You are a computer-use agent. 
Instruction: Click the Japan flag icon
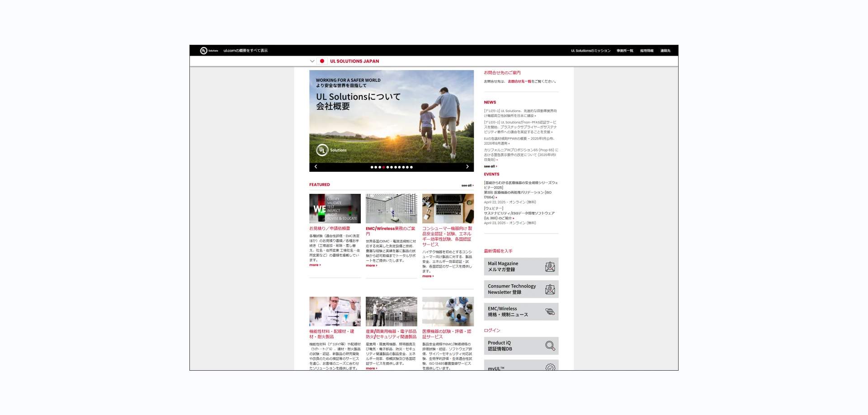(x=322, y=61)
